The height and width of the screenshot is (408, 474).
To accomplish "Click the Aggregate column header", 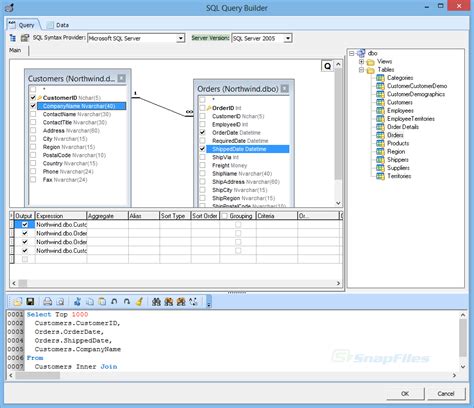I will (x=107, y=216).
